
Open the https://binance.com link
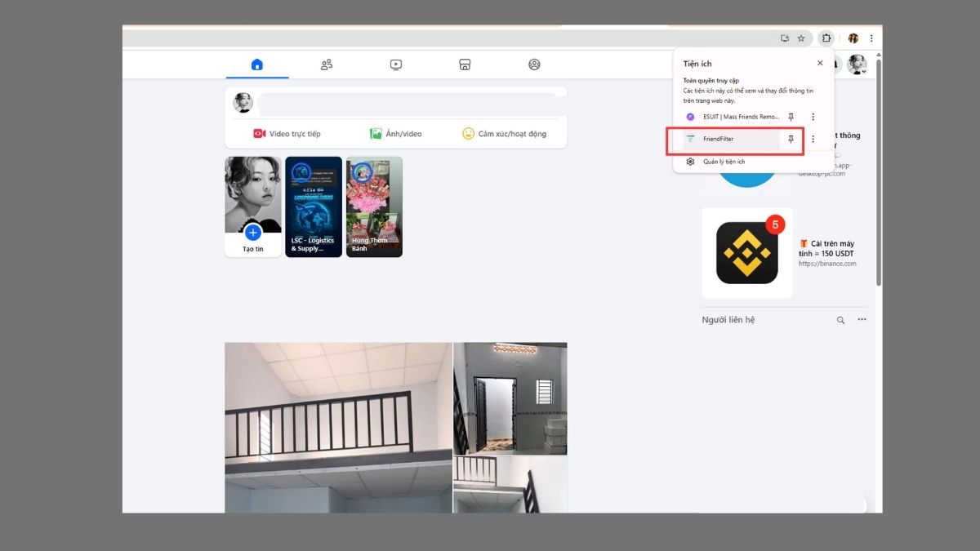tap(827, 264)
